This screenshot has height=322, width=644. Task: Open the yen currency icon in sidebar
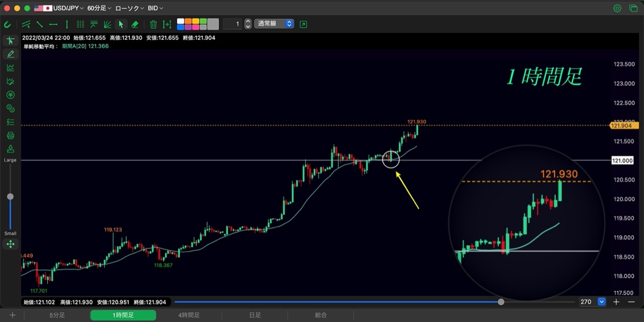point(10,95)
